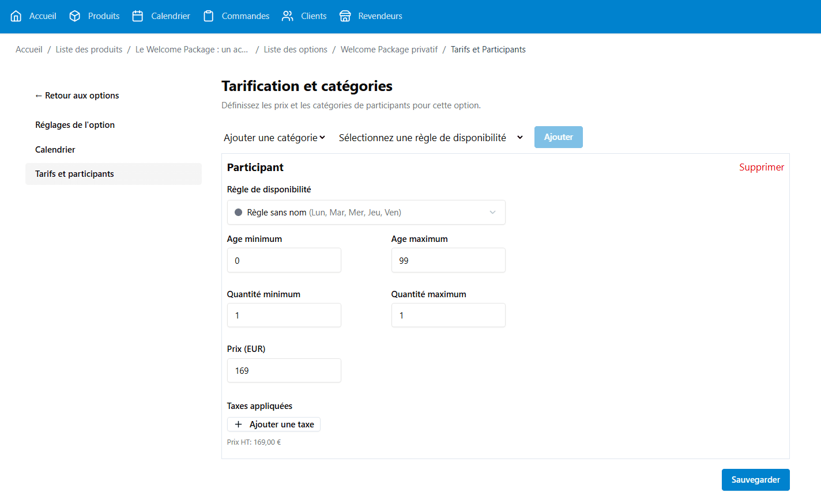
Task: Select the Prix (EUR) input field
Action: [284, 370]
